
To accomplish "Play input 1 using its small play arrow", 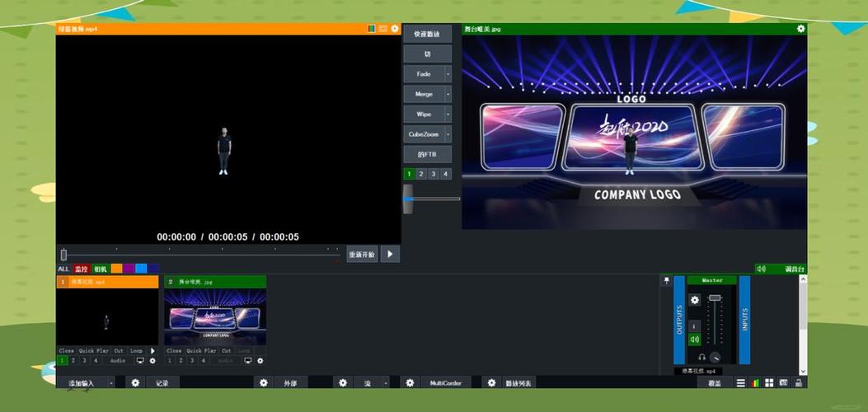I will click(x=152, y=351).
